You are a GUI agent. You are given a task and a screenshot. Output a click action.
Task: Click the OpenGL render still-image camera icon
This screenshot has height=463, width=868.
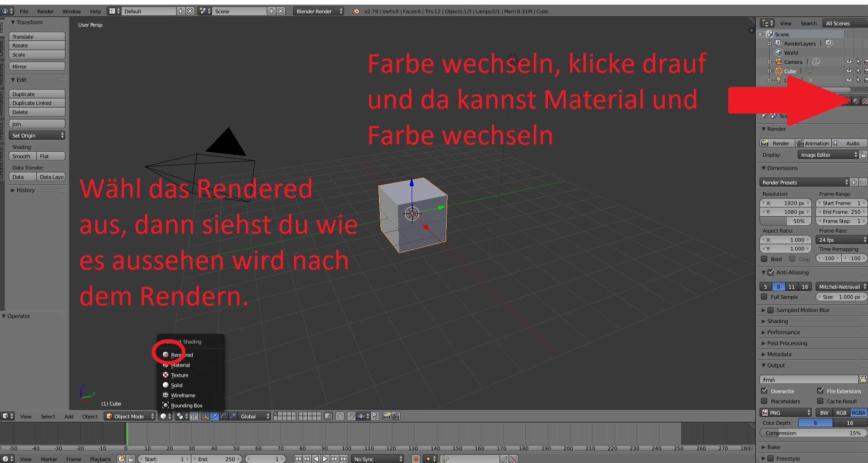point(385,416)
